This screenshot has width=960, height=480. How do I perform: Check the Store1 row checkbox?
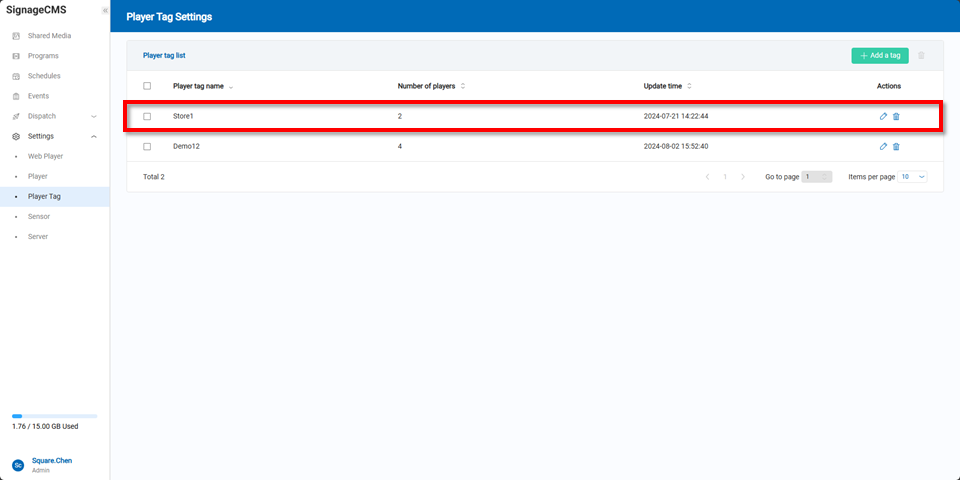coord(147,116)
